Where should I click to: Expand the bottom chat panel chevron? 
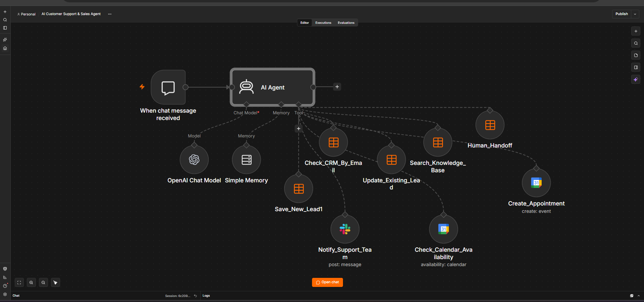(639, 296)
